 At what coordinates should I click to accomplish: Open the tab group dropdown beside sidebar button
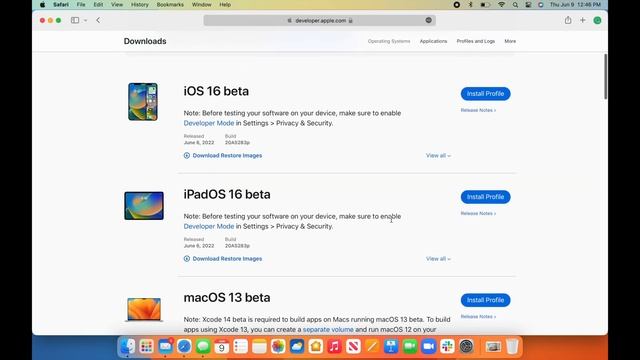coord(85,20)
